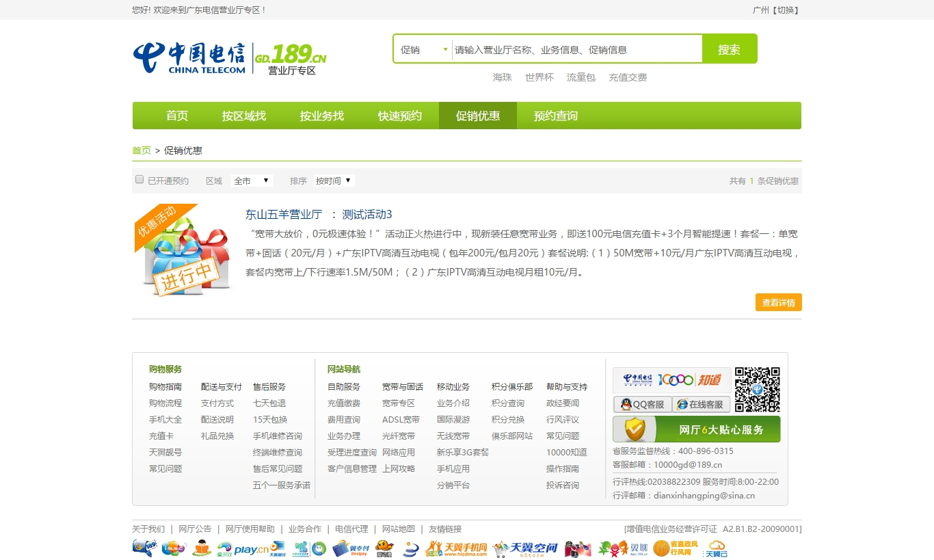Click the 海珠 hot search keyword
The image size is (934, 560).
pos(503,77)
